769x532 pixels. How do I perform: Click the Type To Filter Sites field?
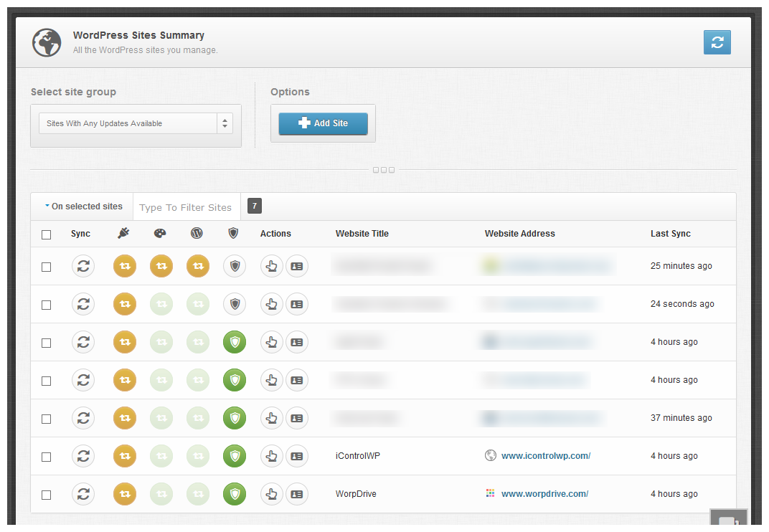(x=187, y=206)
